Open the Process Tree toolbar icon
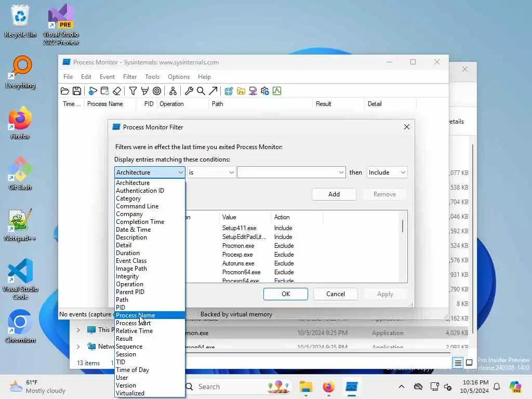Screen dimensions: 532x399 [x=172, y=91]
